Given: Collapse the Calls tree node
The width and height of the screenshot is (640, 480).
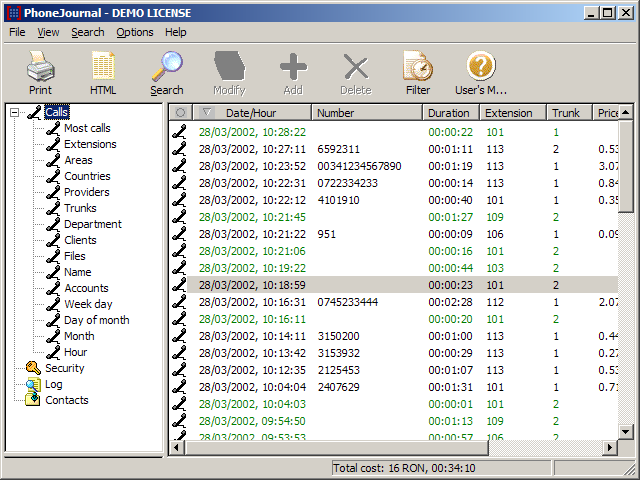Looking at the screenshot, I should 15,112.
